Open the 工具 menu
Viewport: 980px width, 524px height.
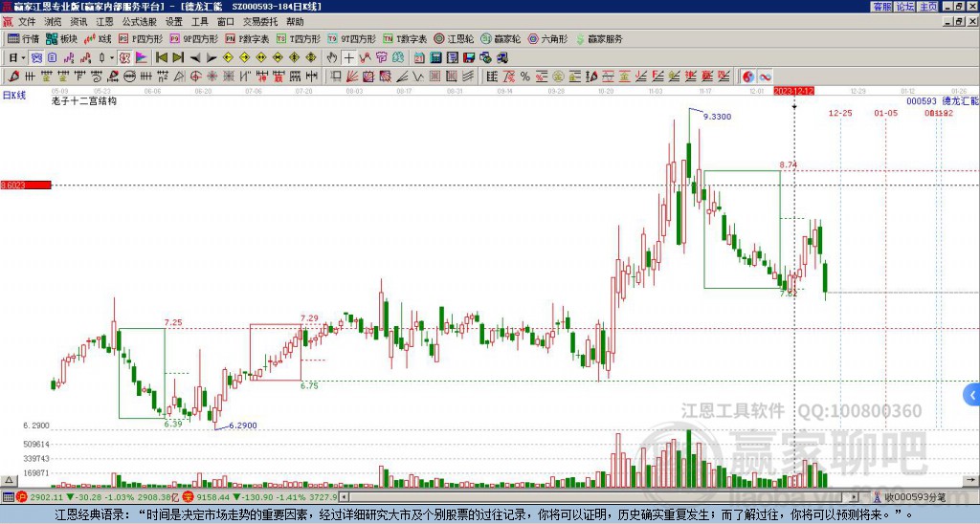coord(199,22)
